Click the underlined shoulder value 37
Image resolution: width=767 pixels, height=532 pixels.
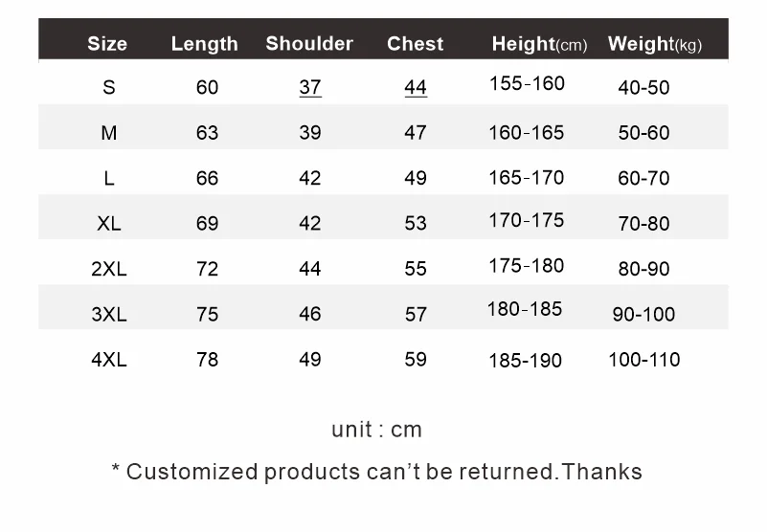[x=309, y=87]
